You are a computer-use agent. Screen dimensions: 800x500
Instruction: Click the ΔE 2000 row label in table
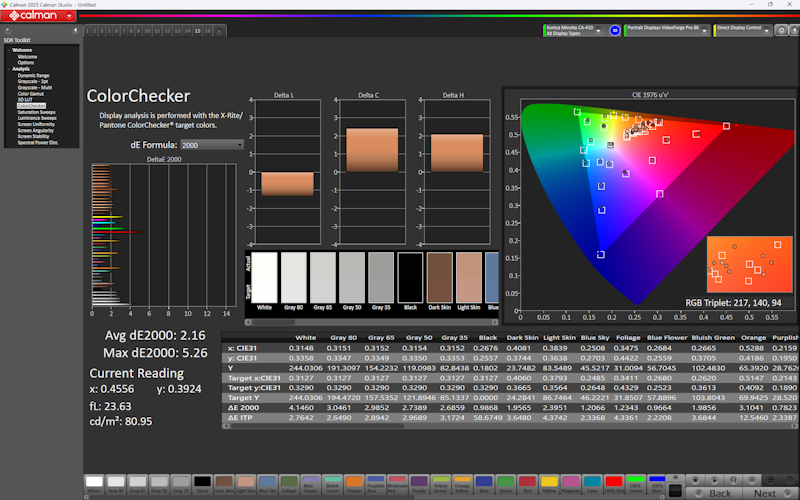[x=244, y=408]
